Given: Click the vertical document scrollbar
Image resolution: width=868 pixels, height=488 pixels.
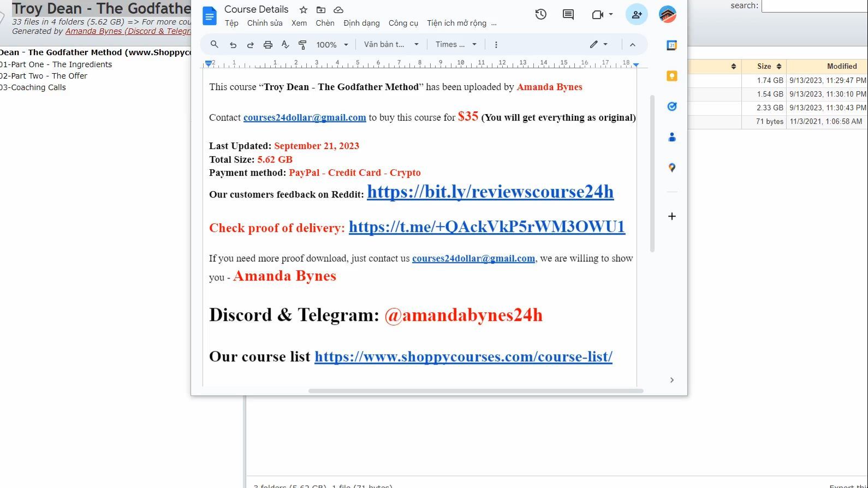Looking at the screenshot, I should (652, 173).
